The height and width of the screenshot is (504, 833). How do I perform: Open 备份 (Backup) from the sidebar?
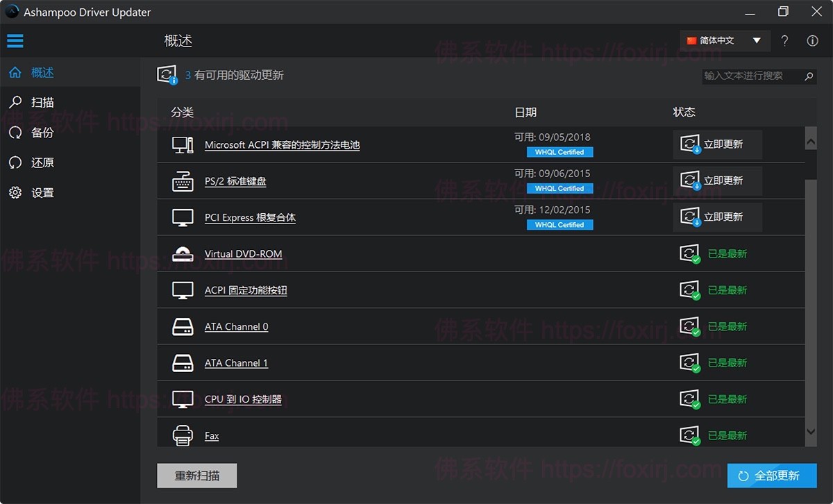click(15, 132)
